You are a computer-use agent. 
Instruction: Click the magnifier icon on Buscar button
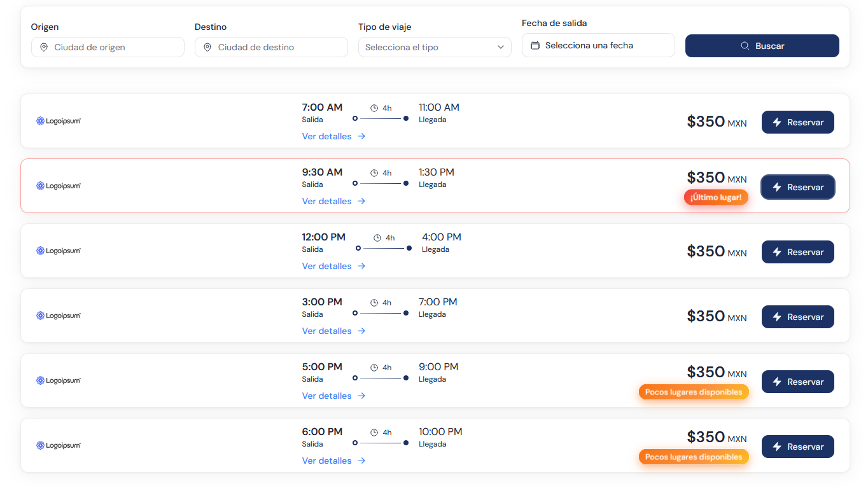tap(745, 46)
